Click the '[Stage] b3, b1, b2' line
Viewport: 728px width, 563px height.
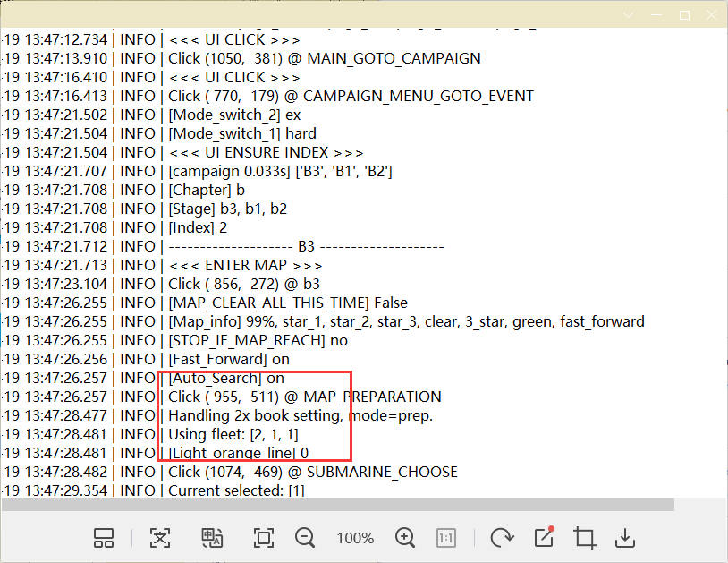tap(227, 209)
